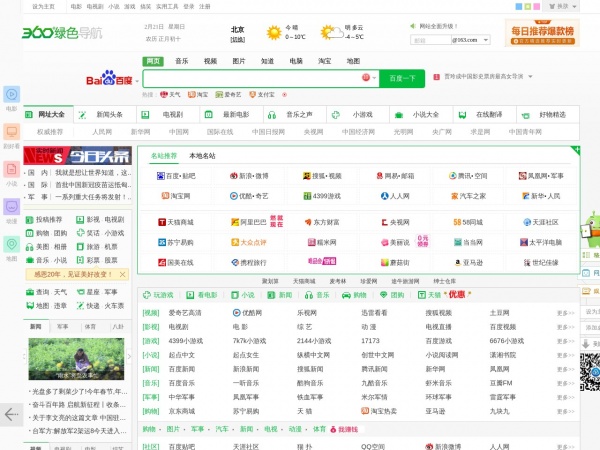This screenshot has width=600, height=450.
Task: Switch search to the 音乐 tab
Action: [182, 61]
